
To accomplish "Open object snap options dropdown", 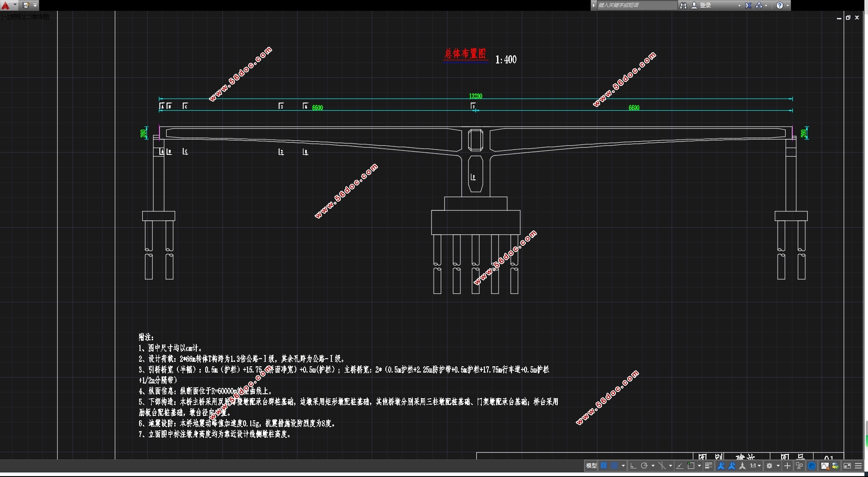I will tap(699, 466).
